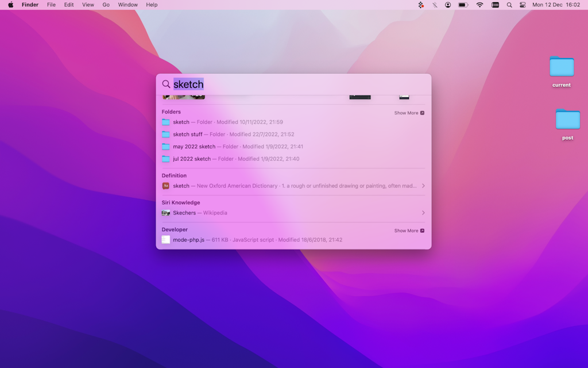
Task: Click the battery icon in the menu bar
Action: point(462,5)
